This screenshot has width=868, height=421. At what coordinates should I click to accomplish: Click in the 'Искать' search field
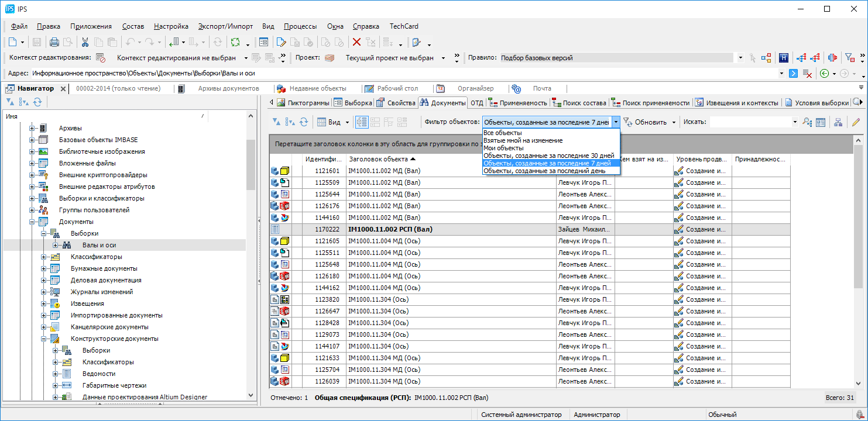749,122
